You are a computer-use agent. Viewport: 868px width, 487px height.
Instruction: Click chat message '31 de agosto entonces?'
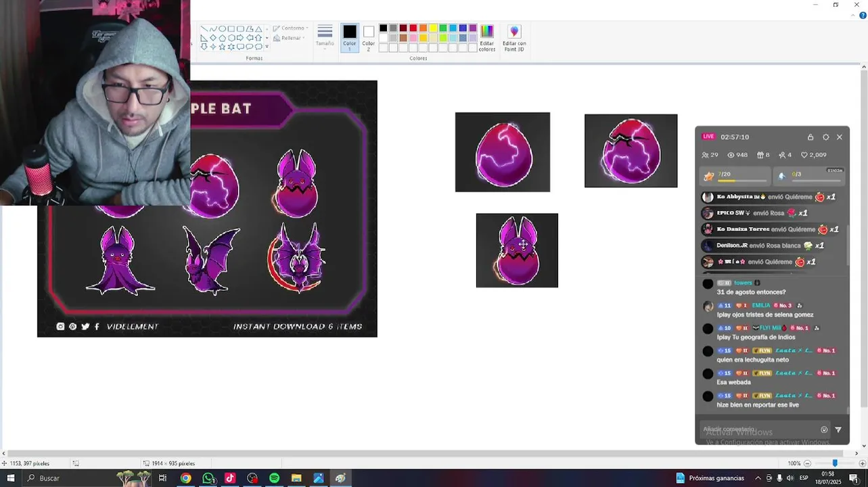(751, 292)
